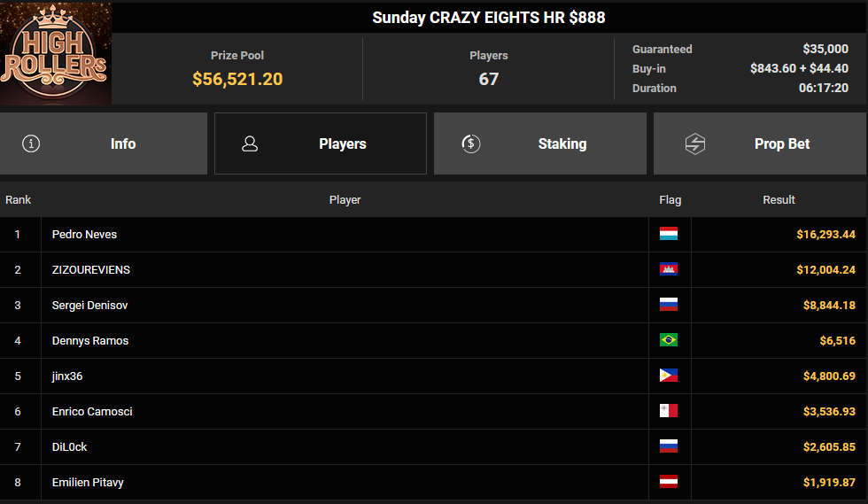Sort by the Rank column header
This screenshot has width=868, height=504.
point(19,200)
